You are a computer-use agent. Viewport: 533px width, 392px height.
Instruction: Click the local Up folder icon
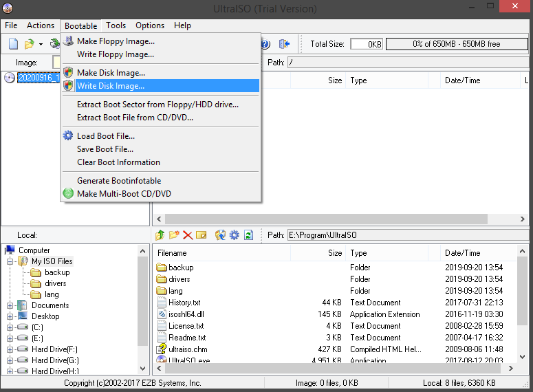[x=160, y=235]
